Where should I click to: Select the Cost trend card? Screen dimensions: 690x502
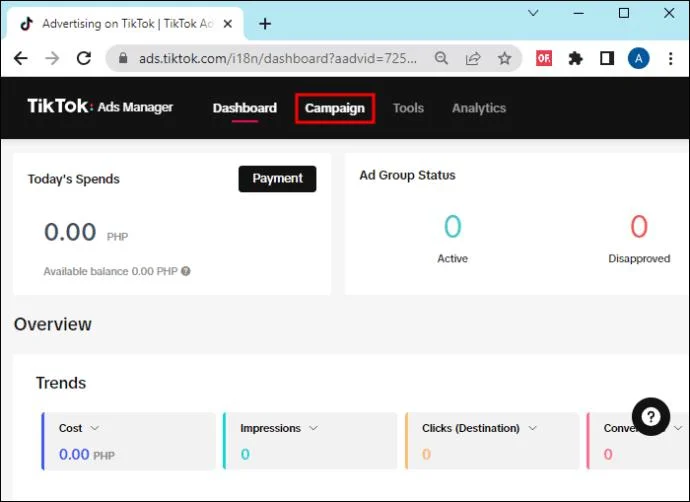coord(129,441)
